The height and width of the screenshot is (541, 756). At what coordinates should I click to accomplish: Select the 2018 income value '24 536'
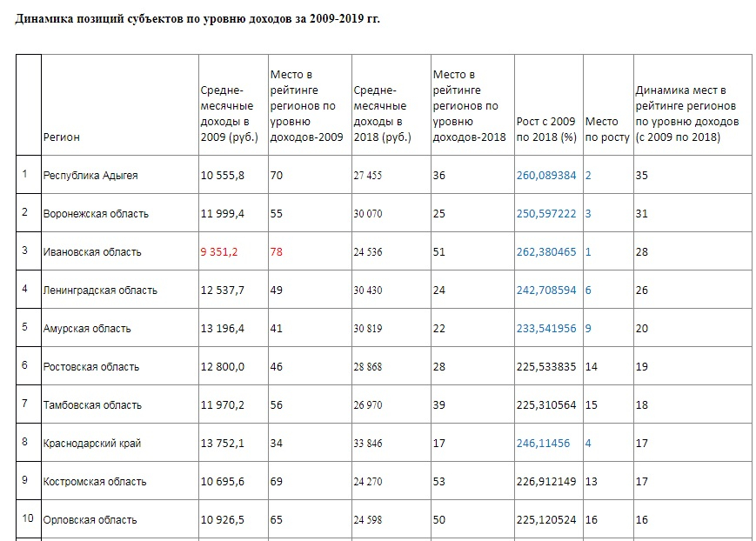[367, 251]
